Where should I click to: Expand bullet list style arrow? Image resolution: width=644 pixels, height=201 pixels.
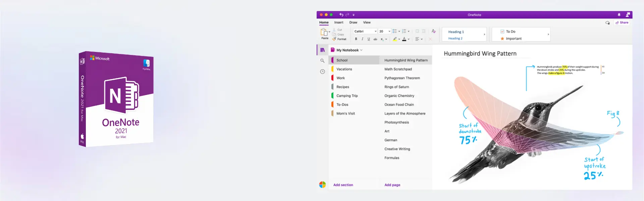(399, 31)
